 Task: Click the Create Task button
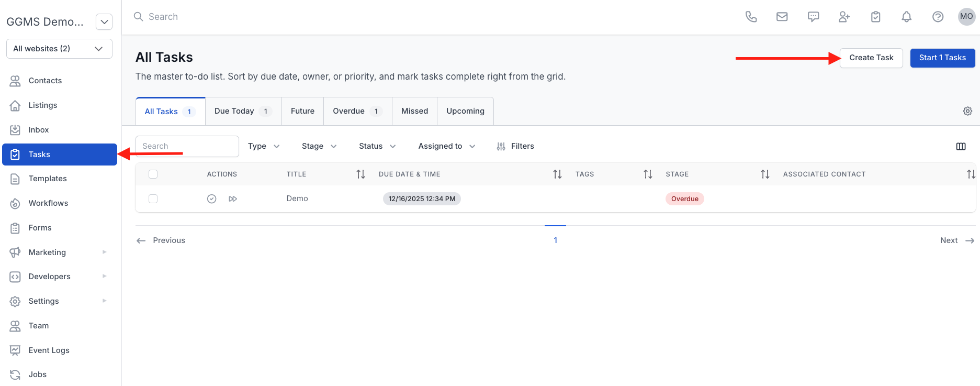coord(871,58)
